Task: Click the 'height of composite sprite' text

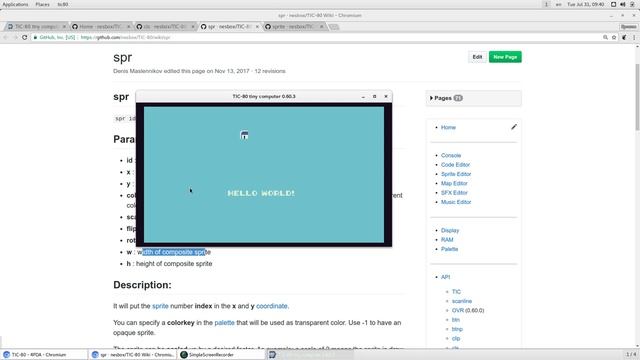Action: coord(174,264)
